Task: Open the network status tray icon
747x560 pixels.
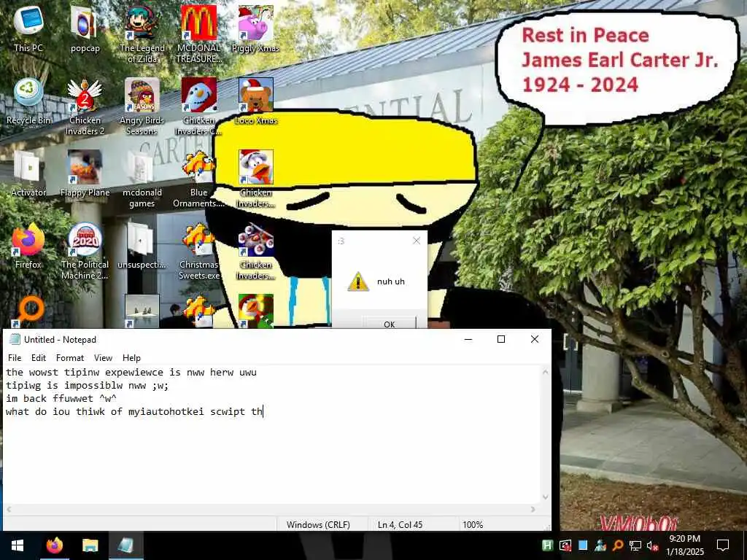Action: (x=635, y=545)
